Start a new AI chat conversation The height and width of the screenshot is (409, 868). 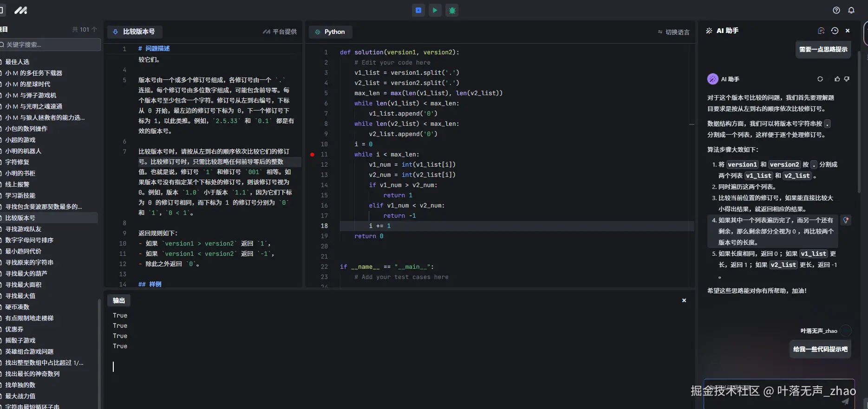(821, 31)
